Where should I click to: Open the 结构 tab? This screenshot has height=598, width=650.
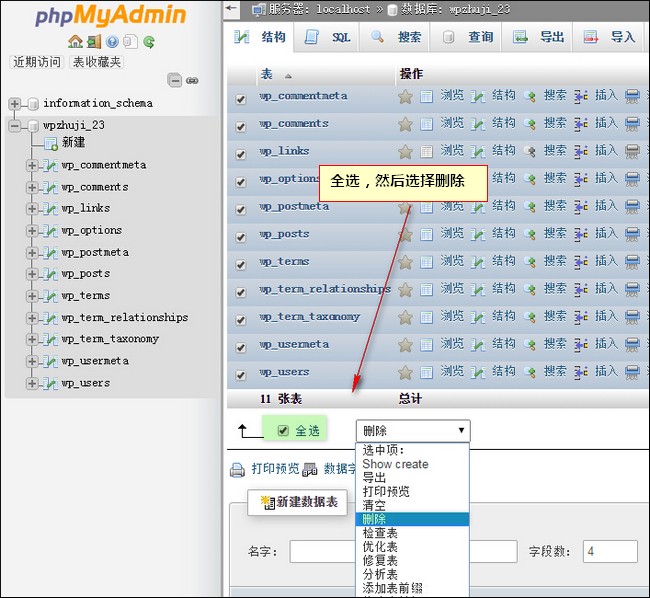(x=259, y=37)
